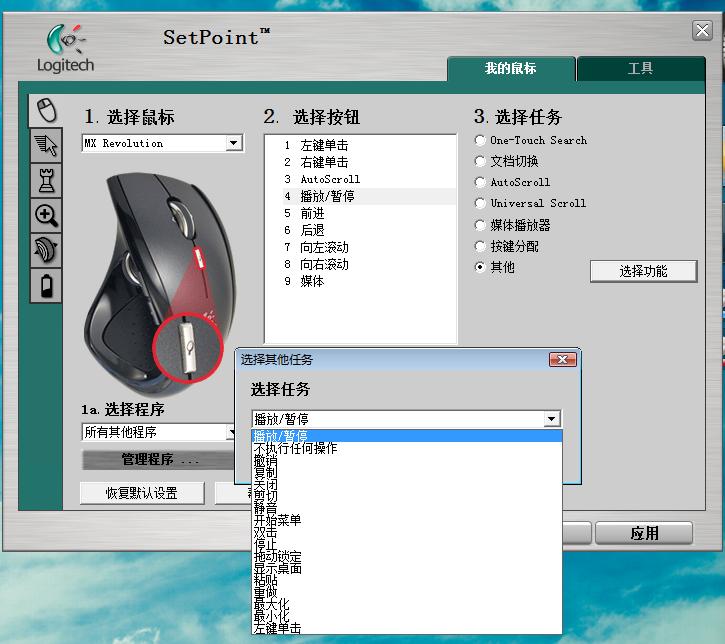Choose 停止 in the dropdown list

[407, 544]
